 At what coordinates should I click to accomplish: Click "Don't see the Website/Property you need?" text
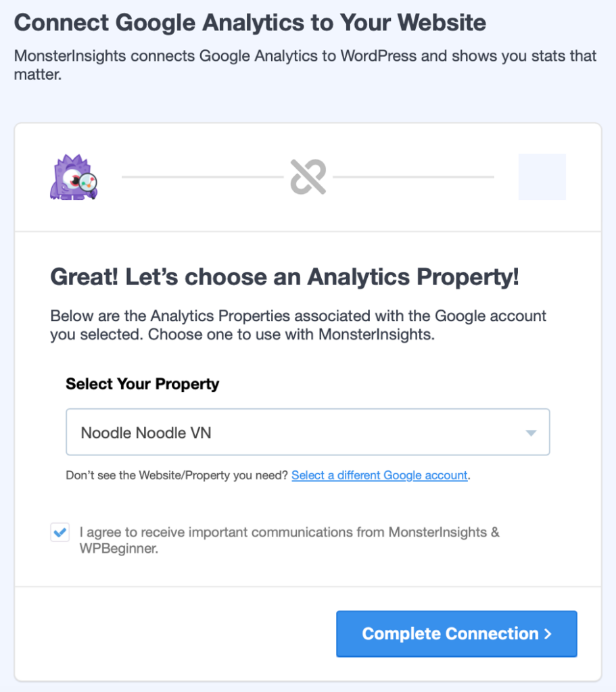click(x=176, y=475)
